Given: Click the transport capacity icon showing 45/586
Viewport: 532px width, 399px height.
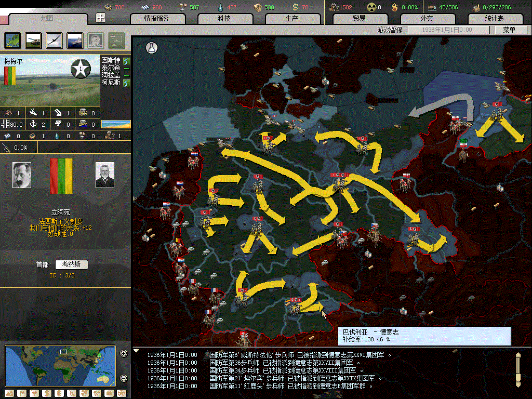Looking at the screenshot, I should [432, 7].
